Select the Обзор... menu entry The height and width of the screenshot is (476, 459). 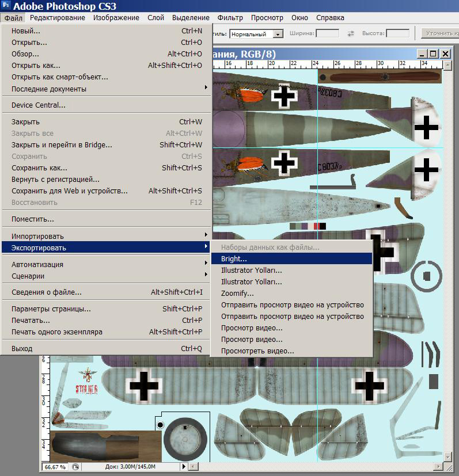click(x=107, y=54)
